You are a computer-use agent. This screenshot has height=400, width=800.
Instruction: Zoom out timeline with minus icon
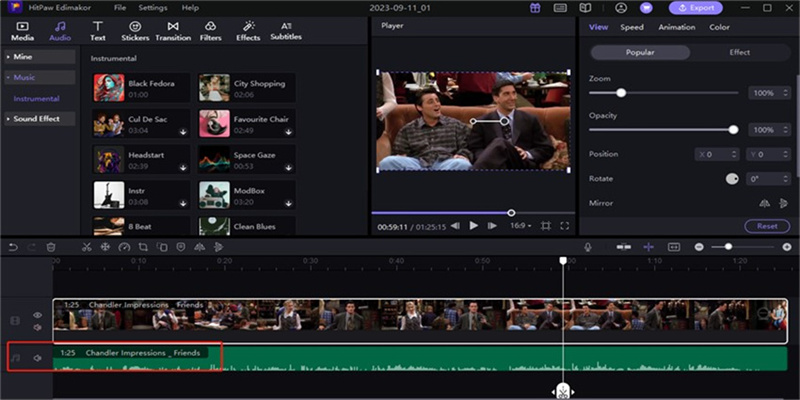[x=699, y=247]
